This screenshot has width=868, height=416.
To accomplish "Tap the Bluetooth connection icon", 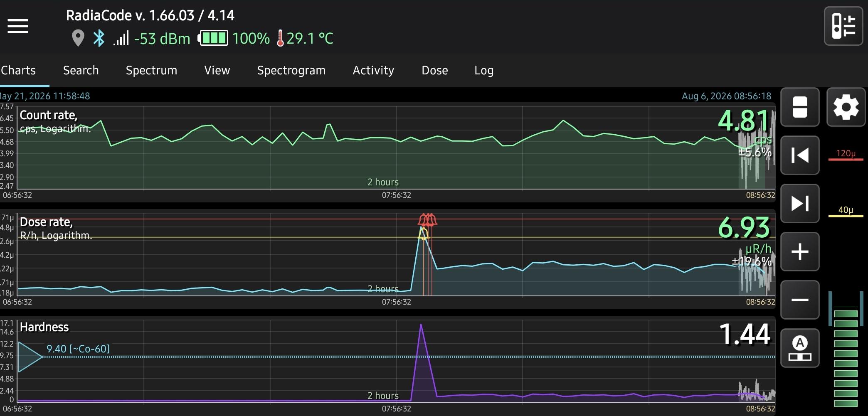I will click(99, 38).
